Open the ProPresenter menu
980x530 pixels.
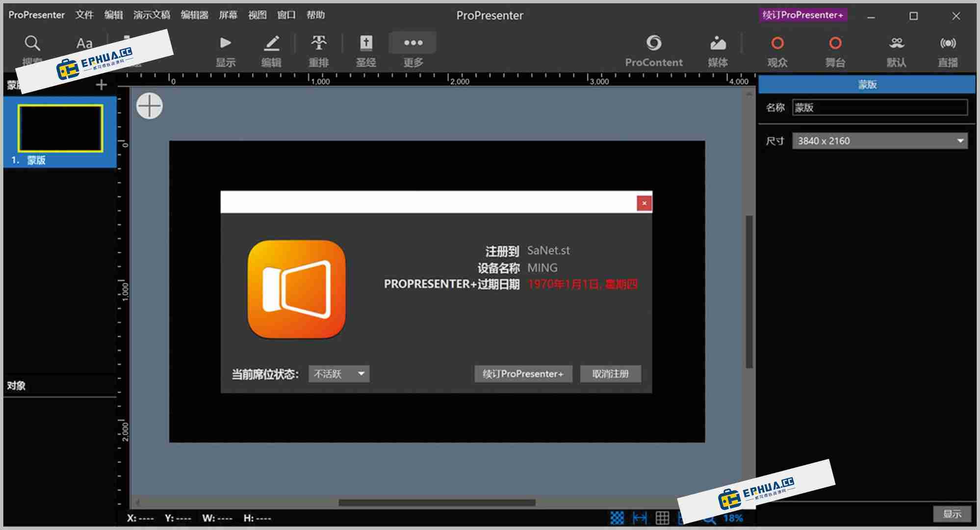(x=36, y=15)
